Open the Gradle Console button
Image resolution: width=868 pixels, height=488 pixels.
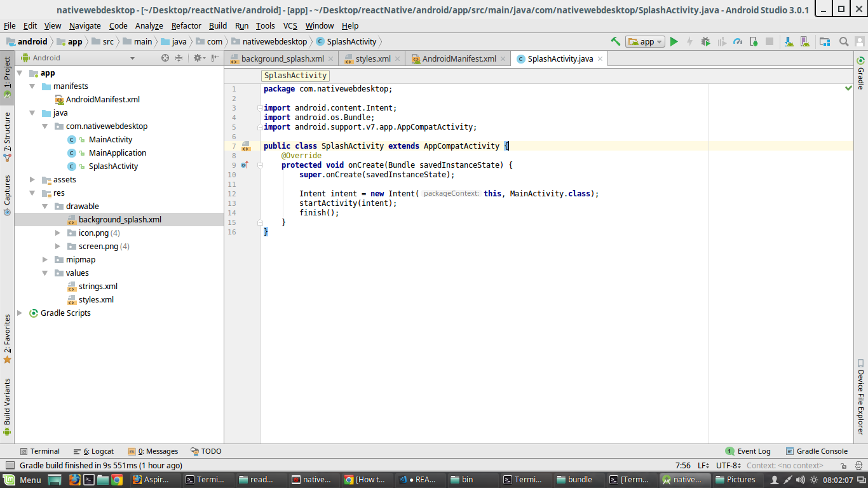coord(817,451)
